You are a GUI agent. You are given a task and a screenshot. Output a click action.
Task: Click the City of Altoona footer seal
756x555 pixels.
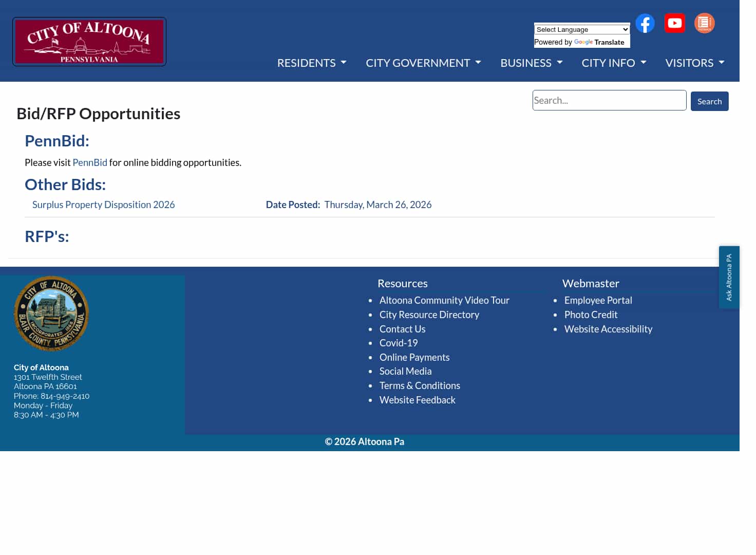[51, 313]
